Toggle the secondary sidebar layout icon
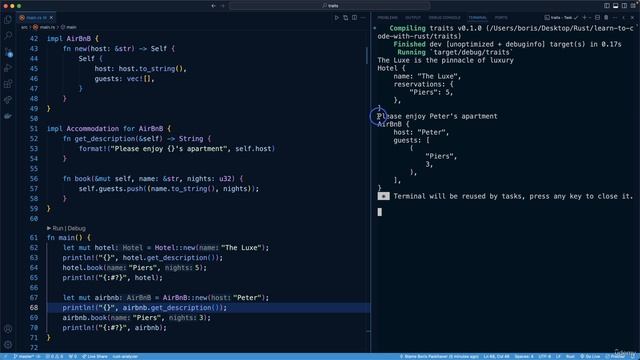 (624, 6)
